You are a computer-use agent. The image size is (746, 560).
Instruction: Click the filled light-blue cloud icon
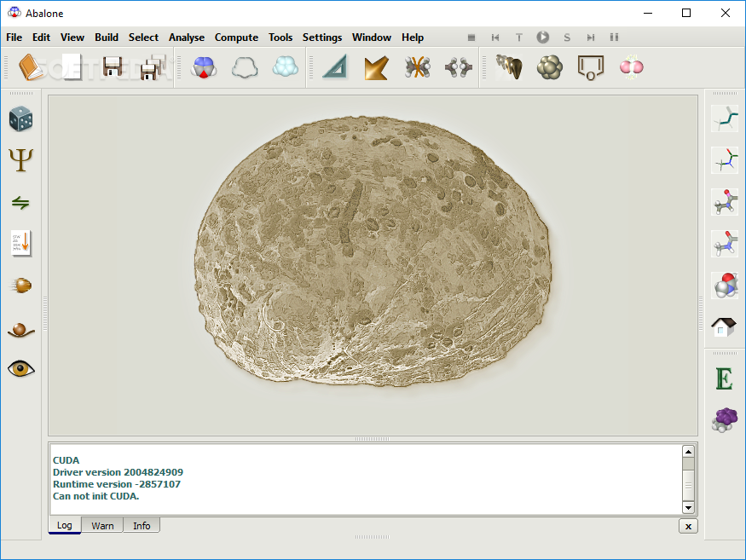(286, 66)
